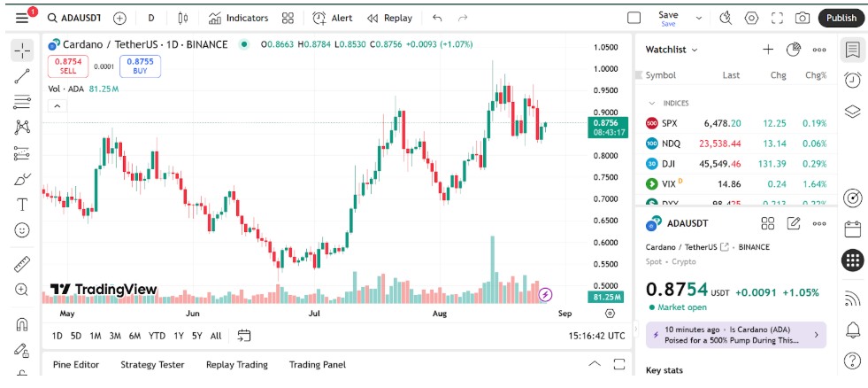
Task: Select VIX in the watchlist
Action: 735,184
